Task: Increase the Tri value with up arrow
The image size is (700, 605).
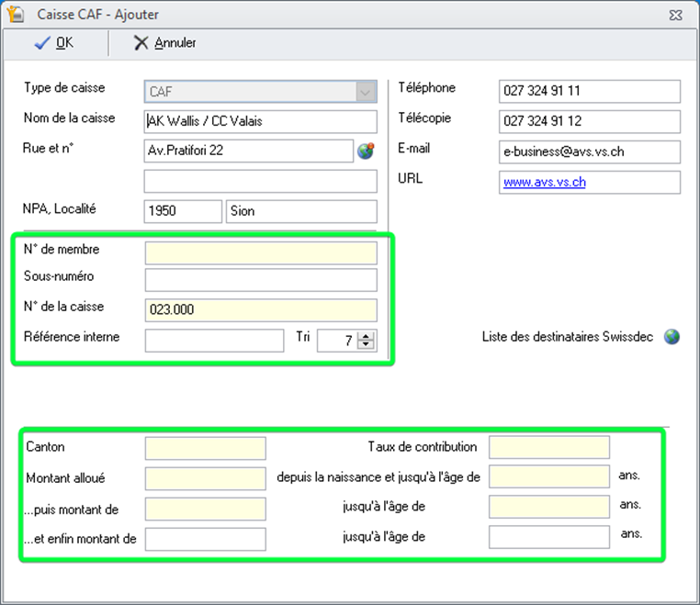Action: tap(367, 337)
